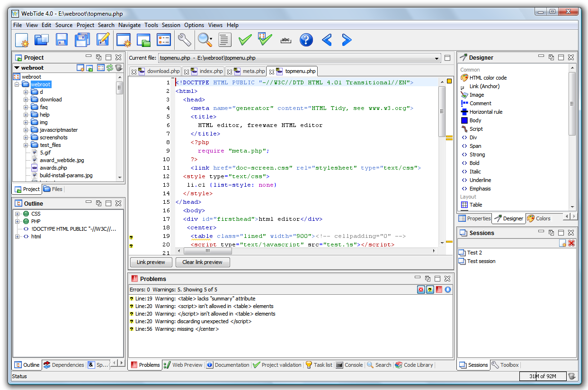Viewport: 588px width, 390px height.
Task: Switch to the Web Preview tab
Action: (x=183, y=365)
